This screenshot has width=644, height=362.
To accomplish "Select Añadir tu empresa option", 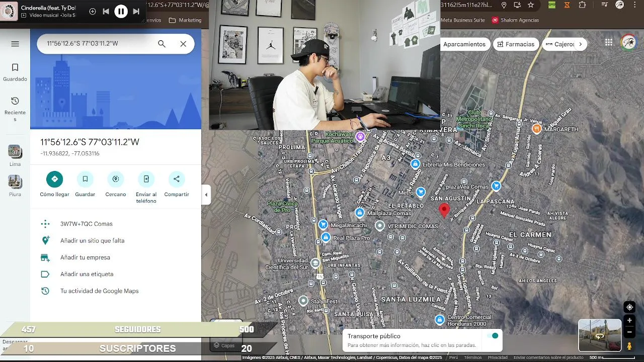I will [x=116, y=257].
